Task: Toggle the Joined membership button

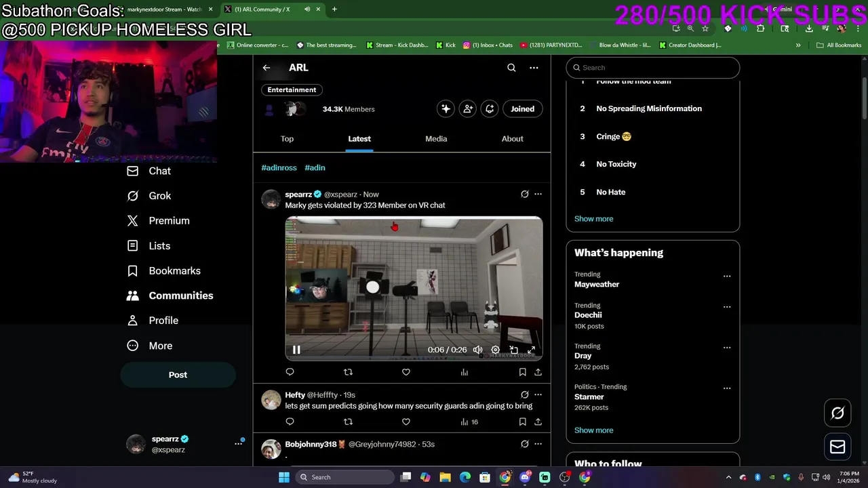Action: pos(522,108)
